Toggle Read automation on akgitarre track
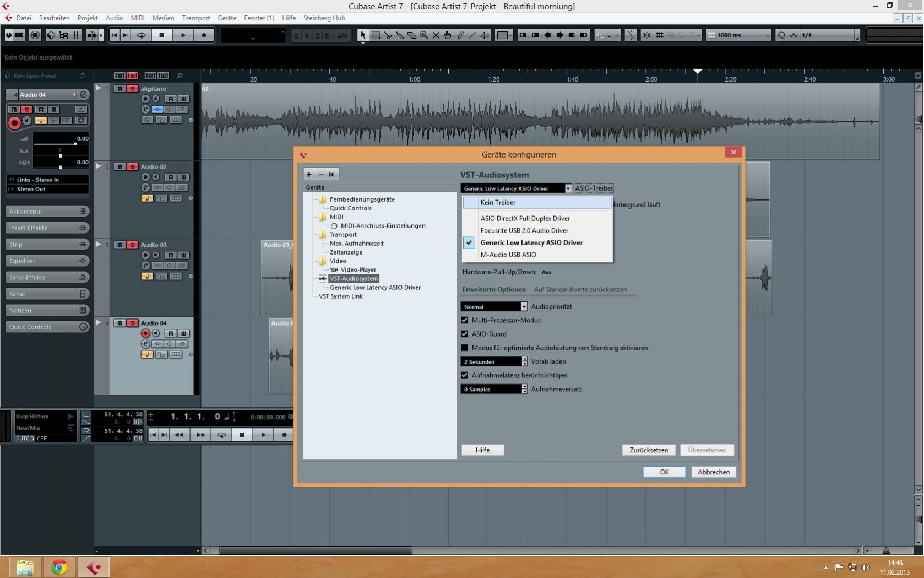 click(171, 99)
